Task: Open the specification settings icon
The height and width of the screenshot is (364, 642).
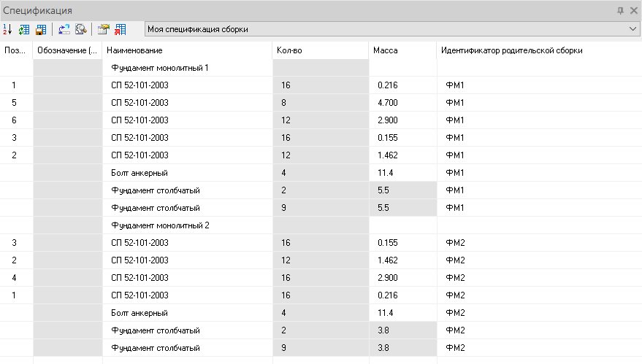Action: click(104, 29)
